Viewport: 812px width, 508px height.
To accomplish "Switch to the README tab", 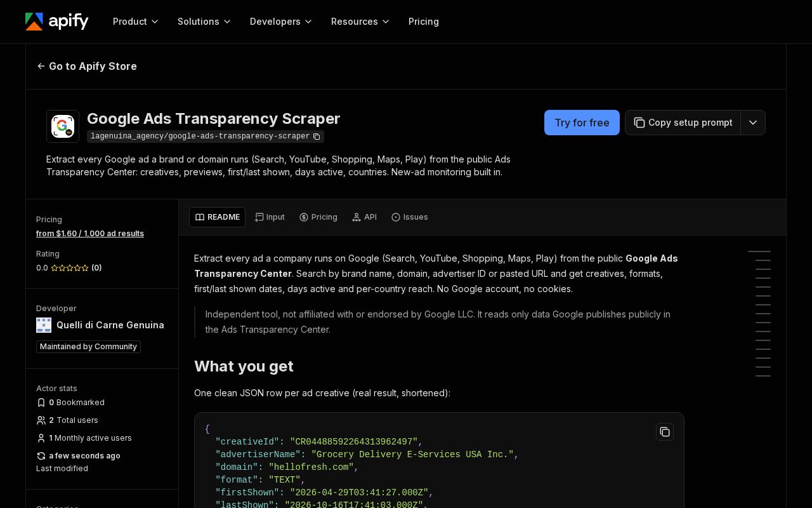I will click(x=217, y=217).
